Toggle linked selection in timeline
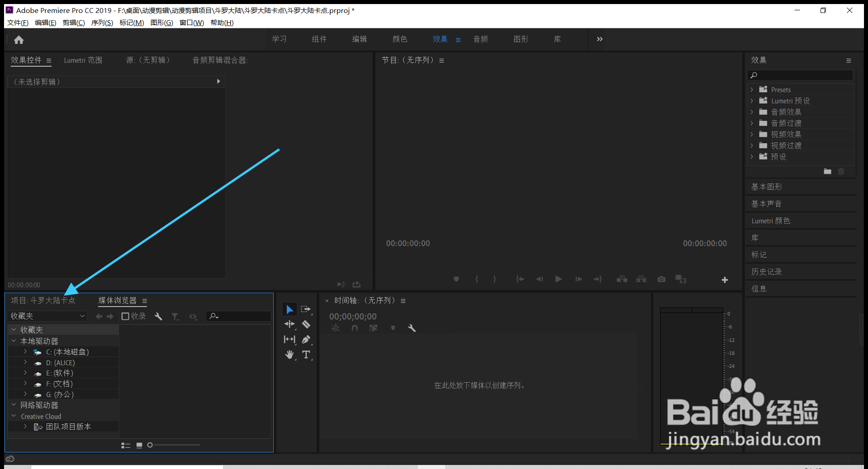Screen dimensions: 868x469 coord(374,328)
